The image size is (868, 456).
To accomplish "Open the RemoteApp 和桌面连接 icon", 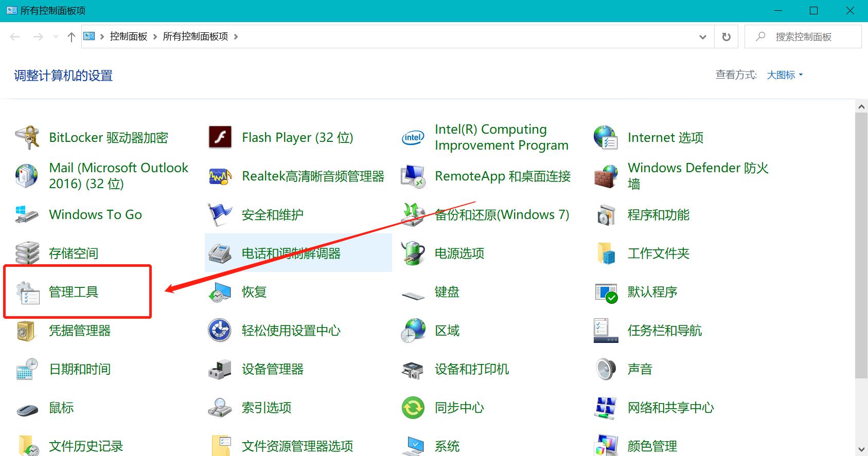I will [x=413, y=176].
